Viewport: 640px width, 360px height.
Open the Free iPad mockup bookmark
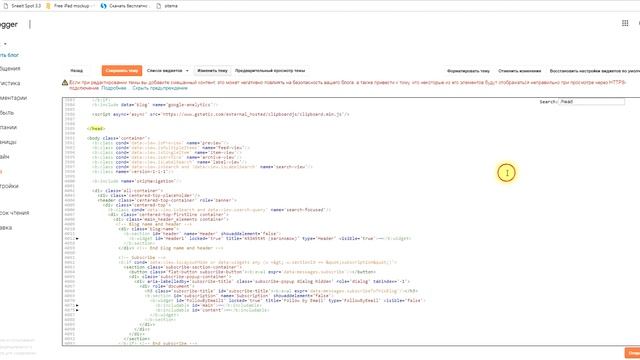click(x=70, y=6)
